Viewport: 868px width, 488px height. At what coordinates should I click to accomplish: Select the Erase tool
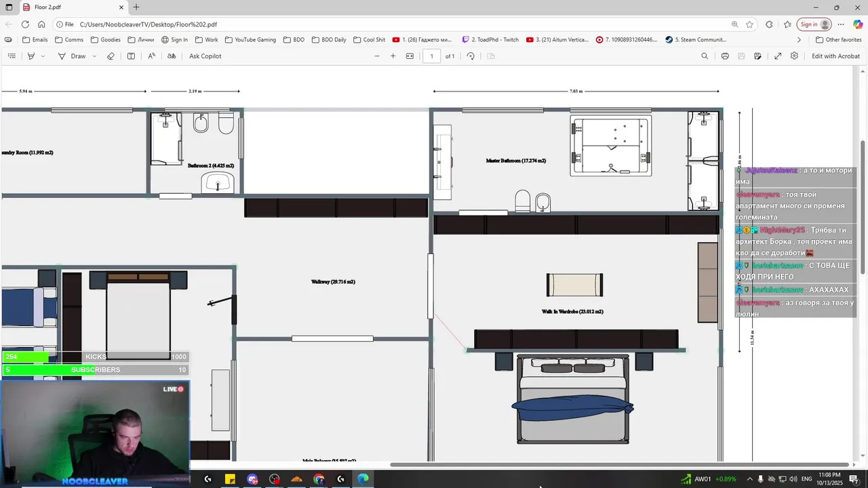[111, 56]
